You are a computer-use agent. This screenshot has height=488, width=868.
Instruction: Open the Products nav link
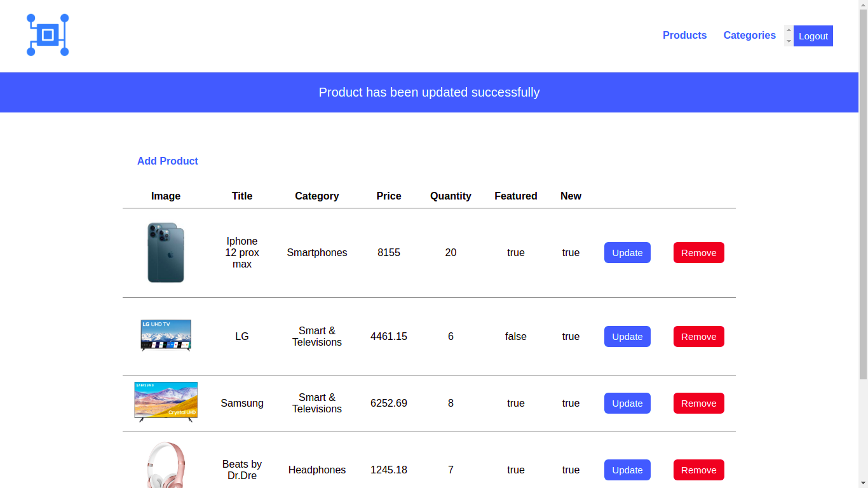pos(684,36)
